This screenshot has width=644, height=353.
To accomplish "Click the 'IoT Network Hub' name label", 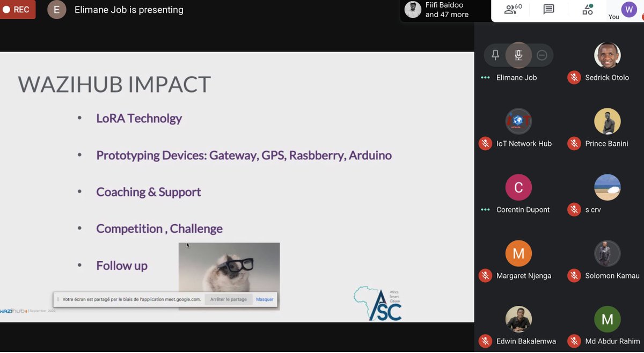I will click(x=524, y=144).
